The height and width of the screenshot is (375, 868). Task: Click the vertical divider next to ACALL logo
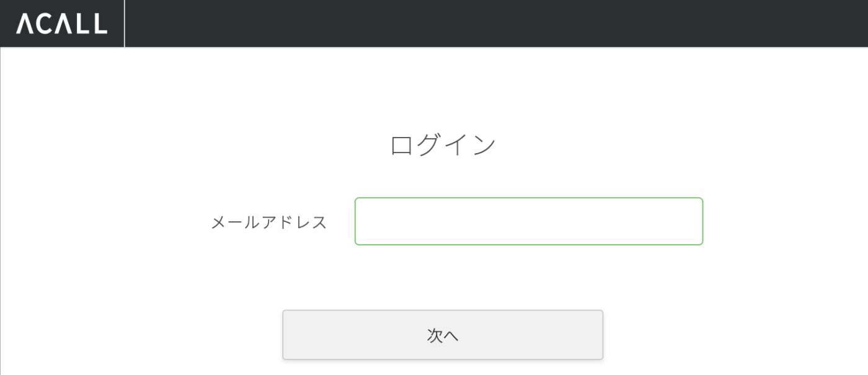point(125,24)
